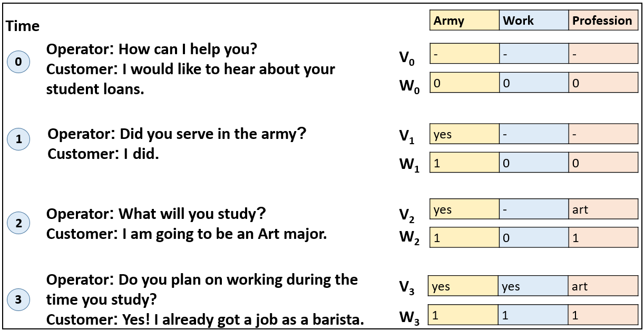Viewport: 644px width, 331px height.
Task: Select the V2 Profession cell containing art
Action: (x=603, y=209)
